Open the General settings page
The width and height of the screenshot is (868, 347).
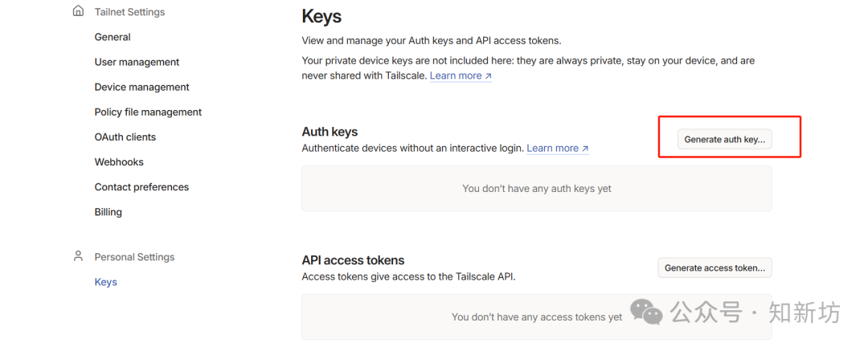[113, 37]
